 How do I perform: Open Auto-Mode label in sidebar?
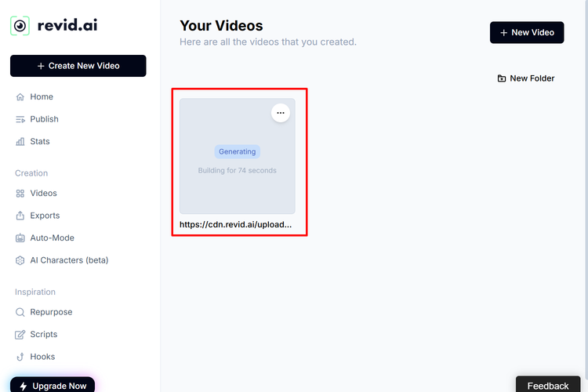tap(52, 238)
